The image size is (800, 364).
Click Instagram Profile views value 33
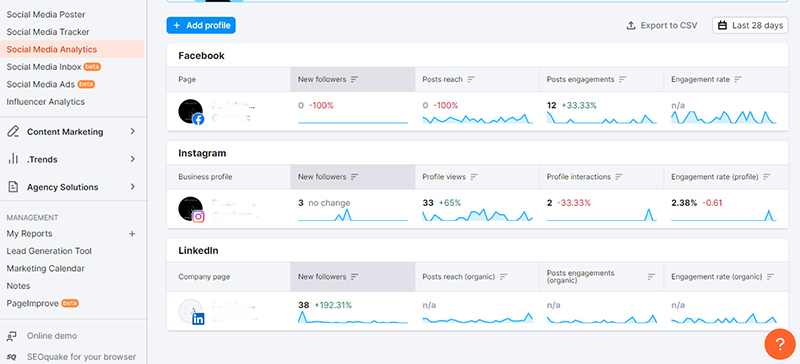coord(428,203)
